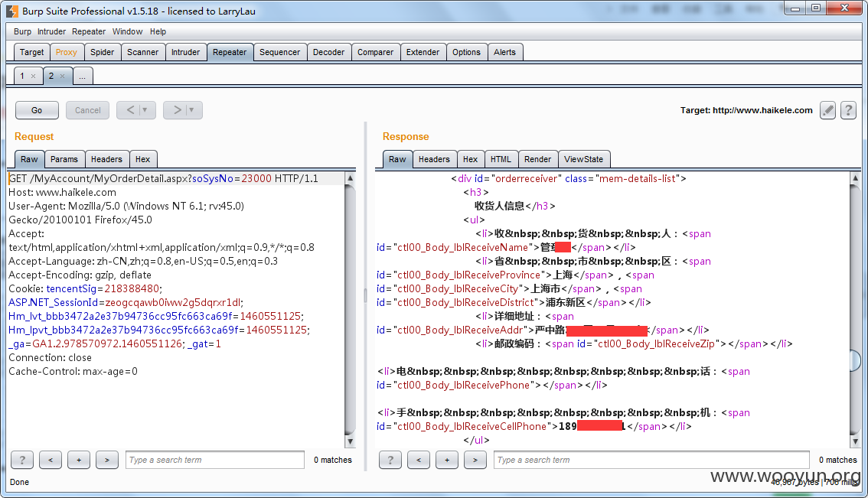Click the plus button in response search bar
This screenshot has width=868, height=498.
coord(447,460)
